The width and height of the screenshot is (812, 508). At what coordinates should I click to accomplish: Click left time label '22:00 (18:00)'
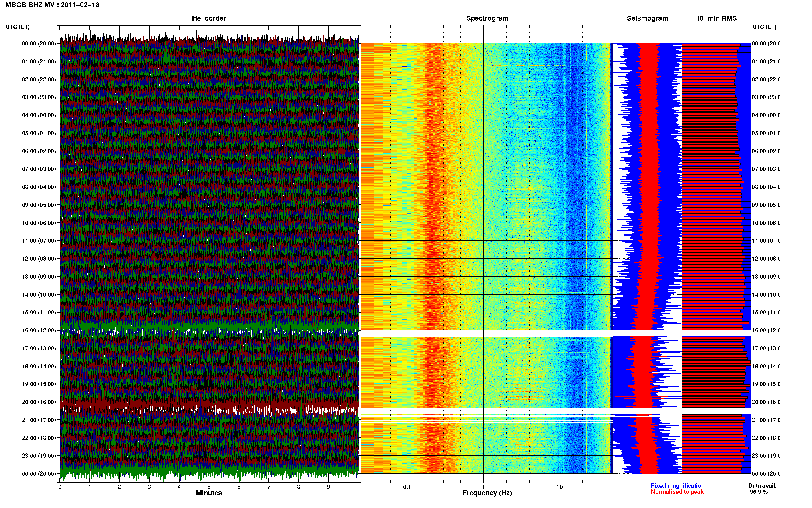coord(39,438)
